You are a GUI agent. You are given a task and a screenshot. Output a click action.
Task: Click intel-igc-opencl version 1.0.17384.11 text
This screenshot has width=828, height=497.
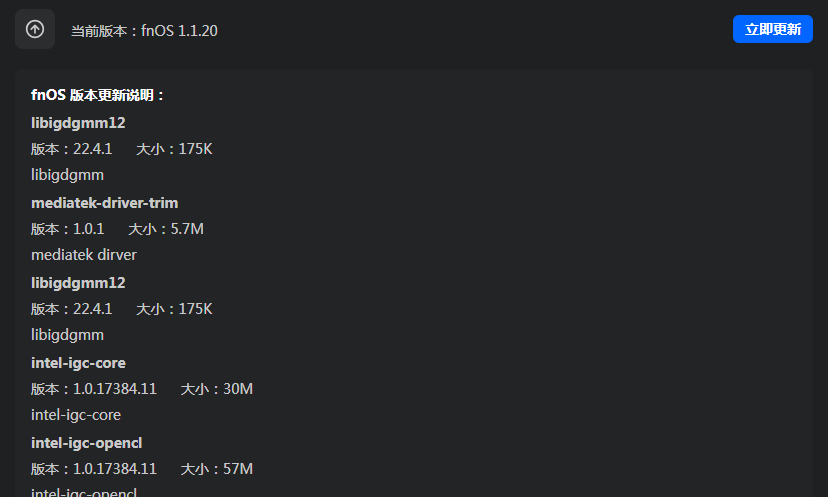94,469
